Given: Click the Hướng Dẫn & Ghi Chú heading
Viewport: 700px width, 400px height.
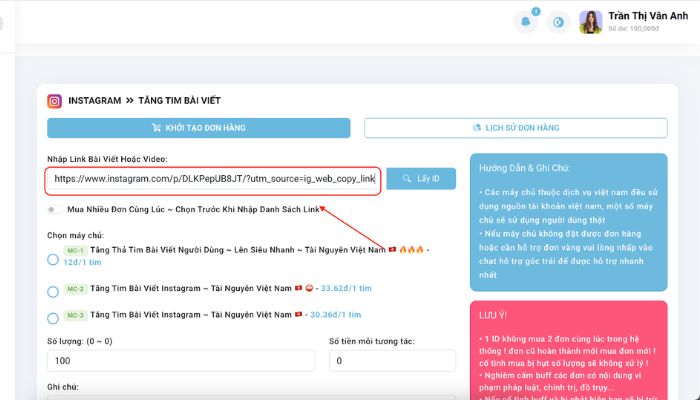Looking at the screenshot, I should [524, 168].
